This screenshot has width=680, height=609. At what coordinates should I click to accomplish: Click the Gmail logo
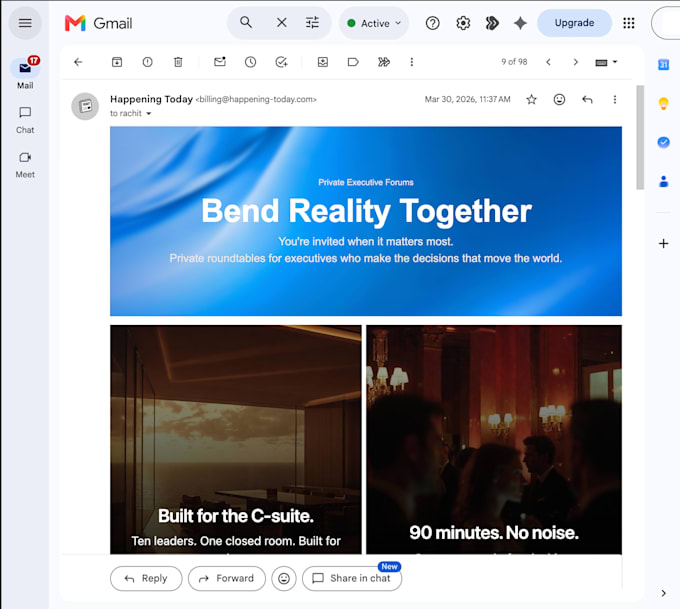98,23
